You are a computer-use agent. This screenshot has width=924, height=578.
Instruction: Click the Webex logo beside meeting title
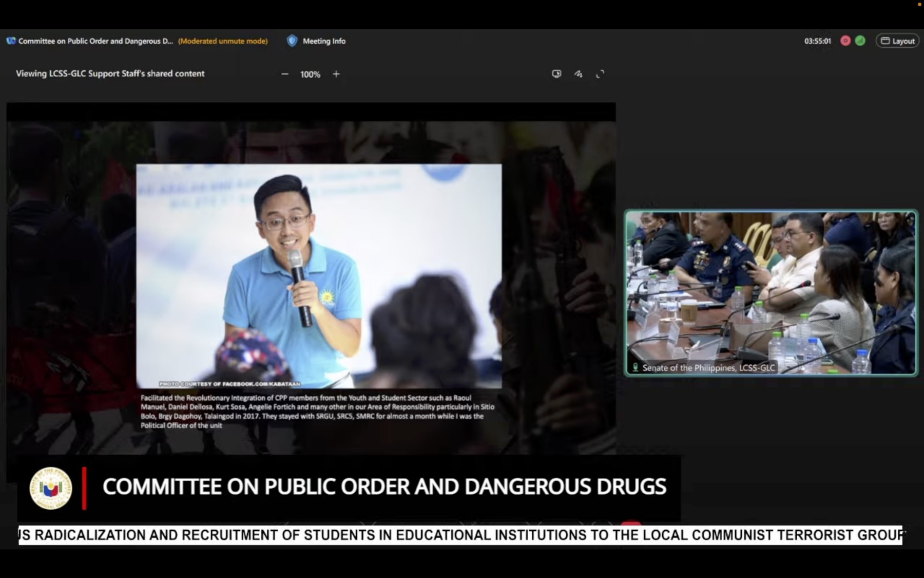(11, 41)
